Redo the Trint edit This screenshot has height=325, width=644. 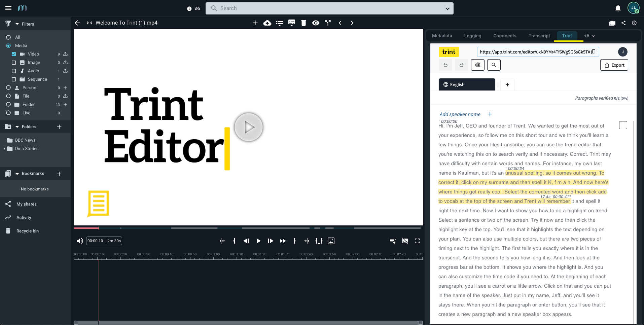tap(462, 65)
